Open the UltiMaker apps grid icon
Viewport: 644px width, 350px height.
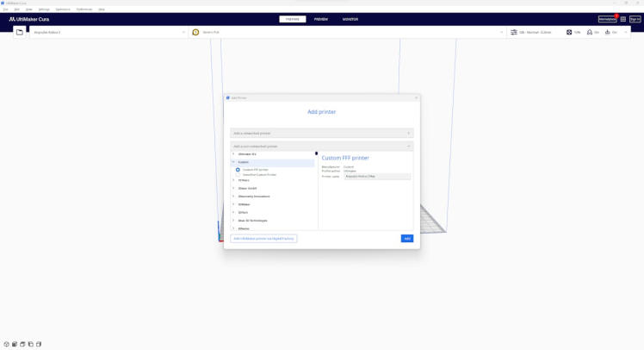click(x=623, y=19)
